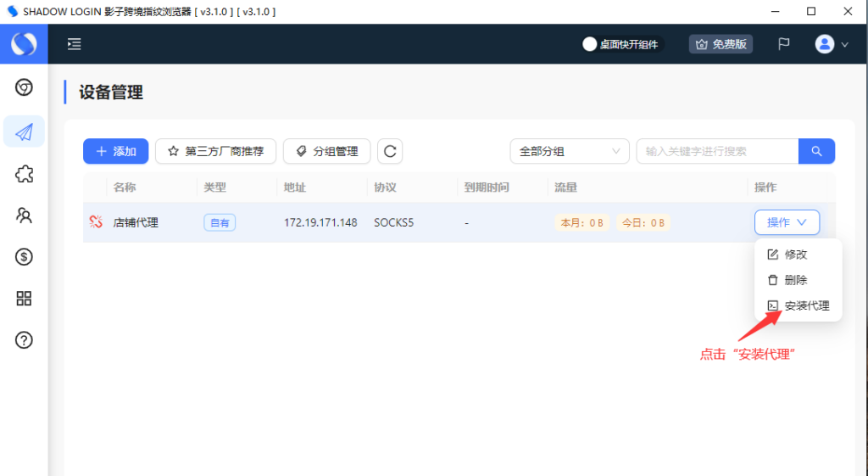The image size is (868, 476).
Task: Collapse the 操作 dropdown for 店铺代理
Action: point(787,222)
